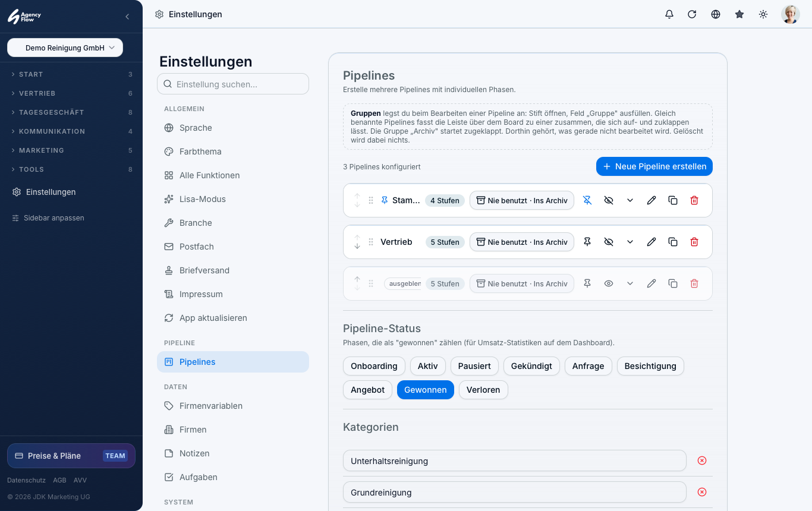Viewport: 812px width, 511px height.
Task: Show the ausgeblendet pipeline via eye
Action: (609, 283)
